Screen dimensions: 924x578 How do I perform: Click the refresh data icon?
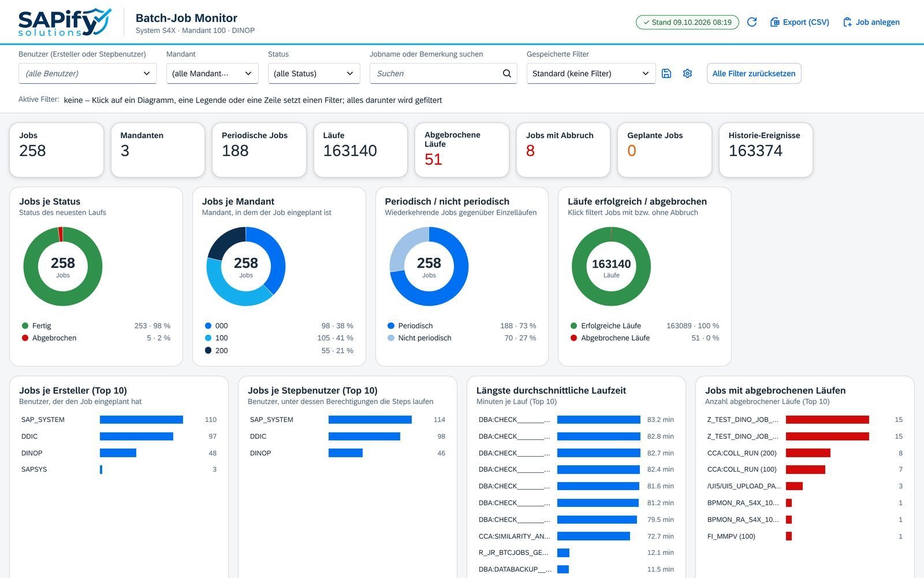[x=752, y=22]
